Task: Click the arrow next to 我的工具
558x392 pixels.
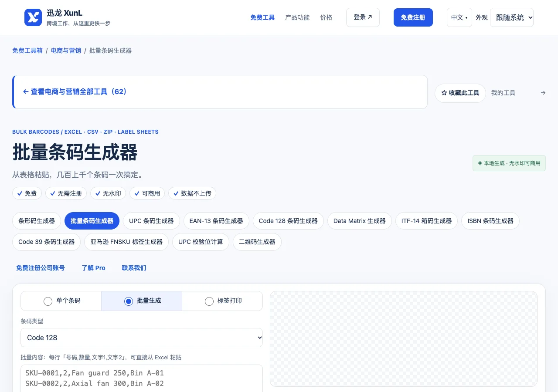Action: pos(543,93)
